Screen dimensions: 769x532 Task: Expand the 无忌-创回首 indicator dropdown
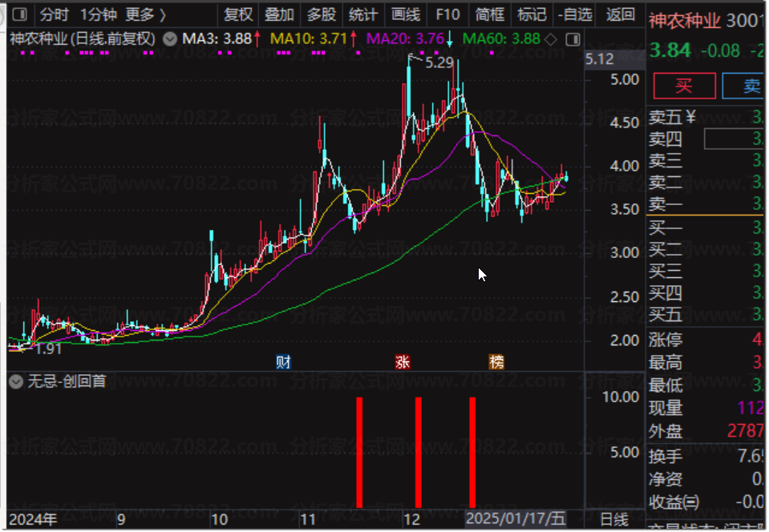(16, 381)
